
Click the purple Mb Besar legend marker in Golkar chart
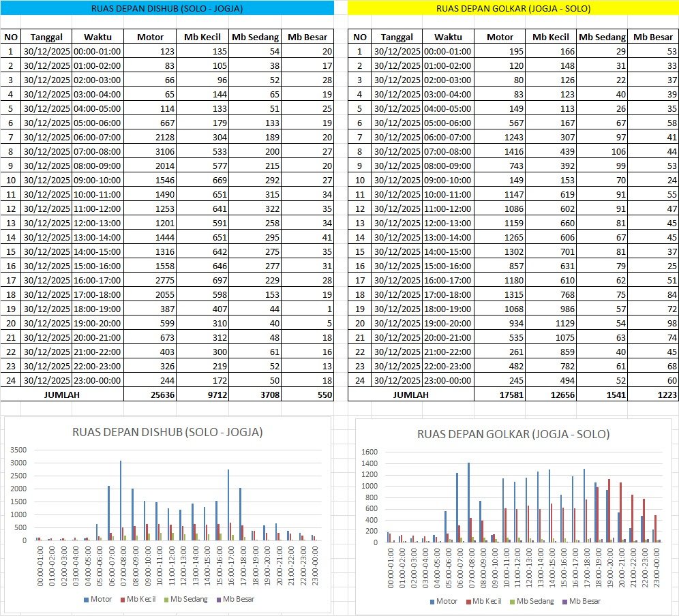563,601
